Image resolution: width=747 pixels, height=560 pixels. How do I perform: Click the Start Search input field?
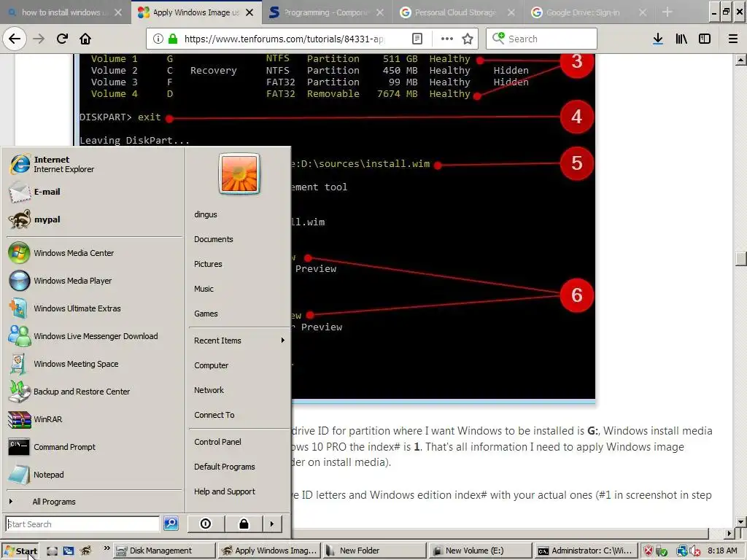[x=82, y=524]
